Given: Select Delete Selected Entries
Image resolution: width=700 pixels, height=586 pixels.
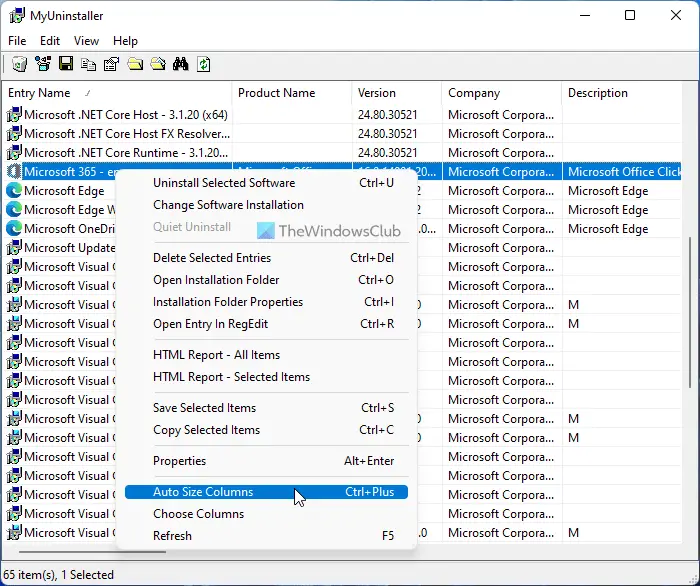Looking at the screenshot, I should coord(267,258).
